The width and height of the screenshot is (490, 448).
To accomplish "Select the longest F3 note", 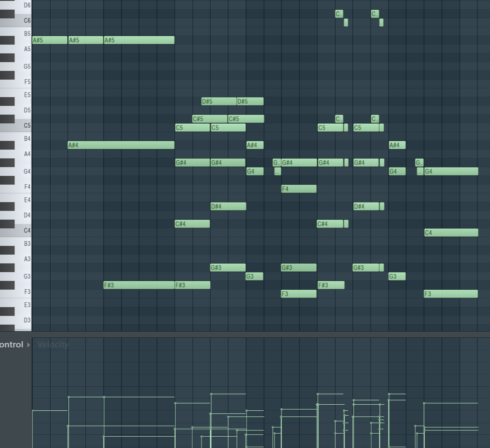I will coord(451,294).
